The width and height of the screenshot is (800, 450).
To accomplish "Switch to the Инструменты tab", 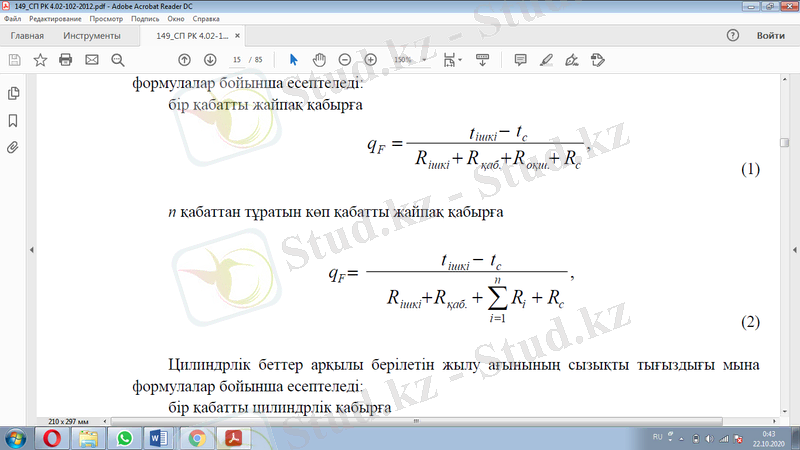I will (91, 36).
